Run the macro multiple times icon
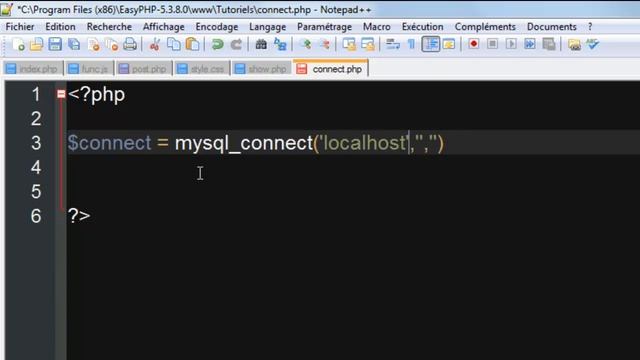 (x=530, y=44)
